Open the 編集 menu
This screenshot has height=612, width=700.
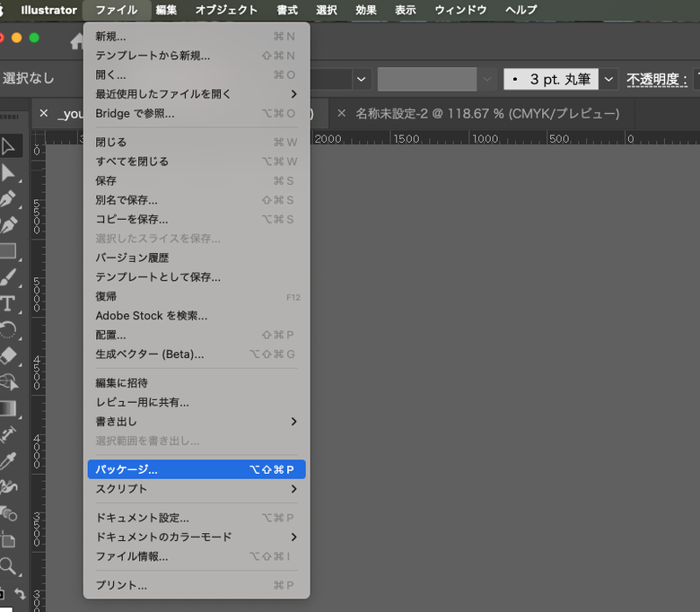(167, 10)
